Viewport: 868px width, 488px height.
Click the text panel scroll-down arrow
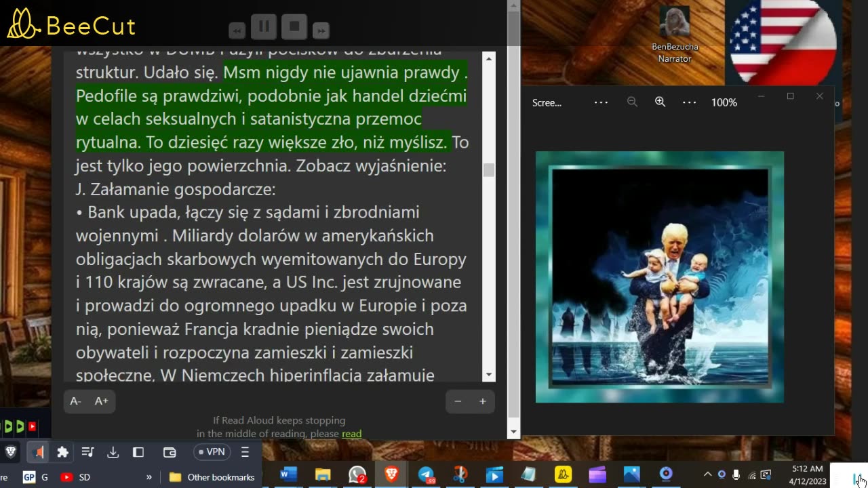[489, 375]
